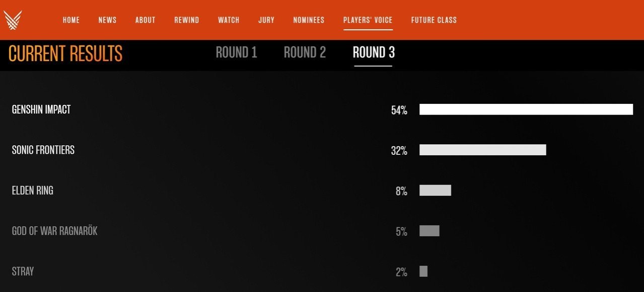Click the Elden Ring result entry
The width and height of the screenshot is (644, 292).
point(33,191)
